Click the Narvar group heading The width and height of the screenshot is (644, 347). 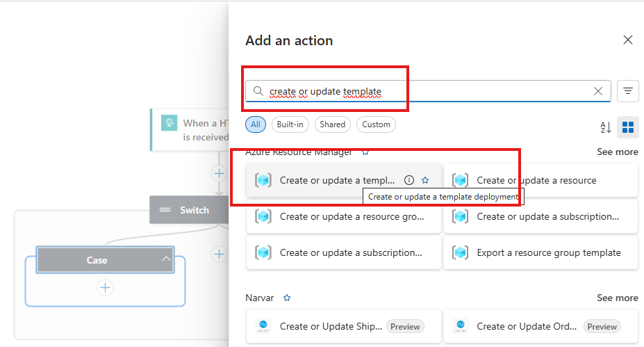259,298
